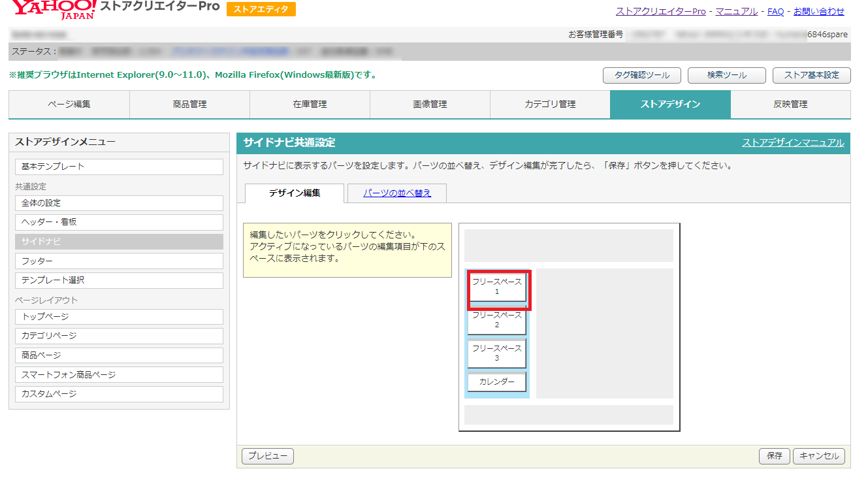Click the ストア基本設定 button
The width and height of the screenshot is (868, 488).
click(811, 75)
